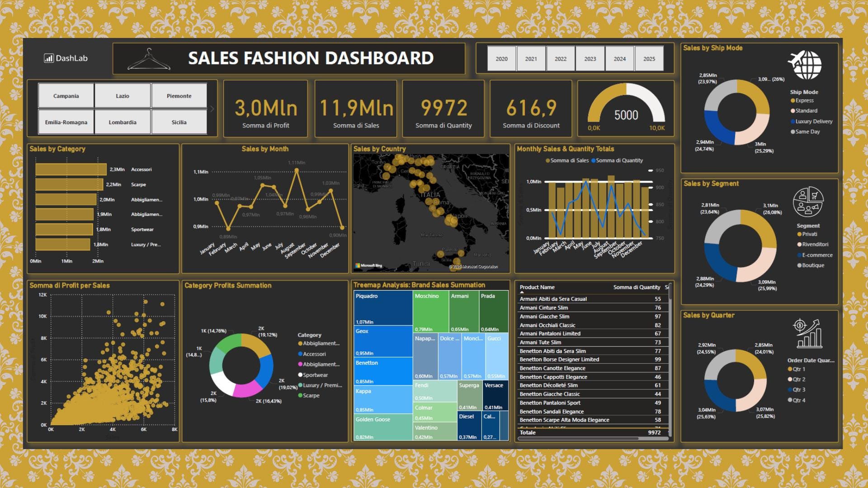The height and width of the screenshot is (488, 868).
Task: Sort table by Product Name header
Action: (x=537, y=287)
